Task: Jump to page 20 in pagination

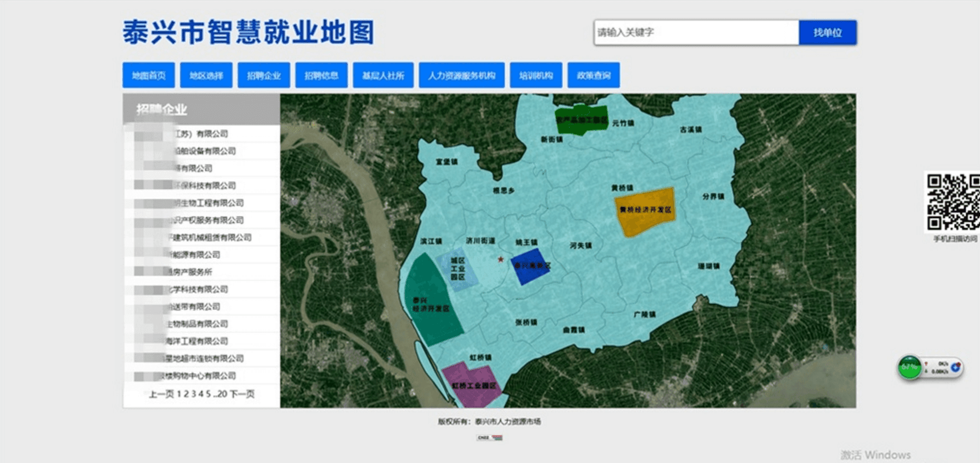Action: (x=222, y=394)
